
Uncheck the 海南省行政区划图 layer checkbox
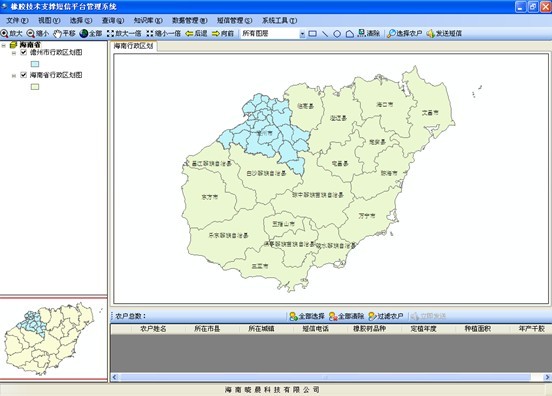click(x=24, y=75)
